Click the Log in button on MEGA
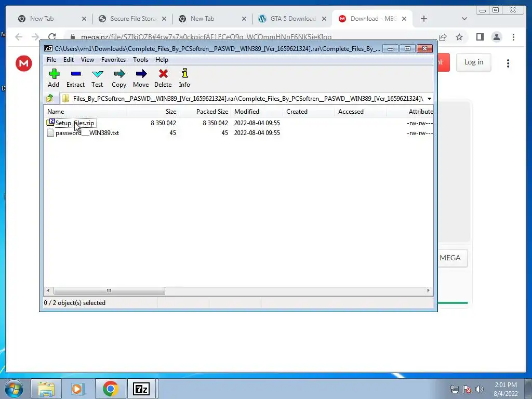Image resolution: width=532 pixels, height=399 pixels. pos(474,62)
